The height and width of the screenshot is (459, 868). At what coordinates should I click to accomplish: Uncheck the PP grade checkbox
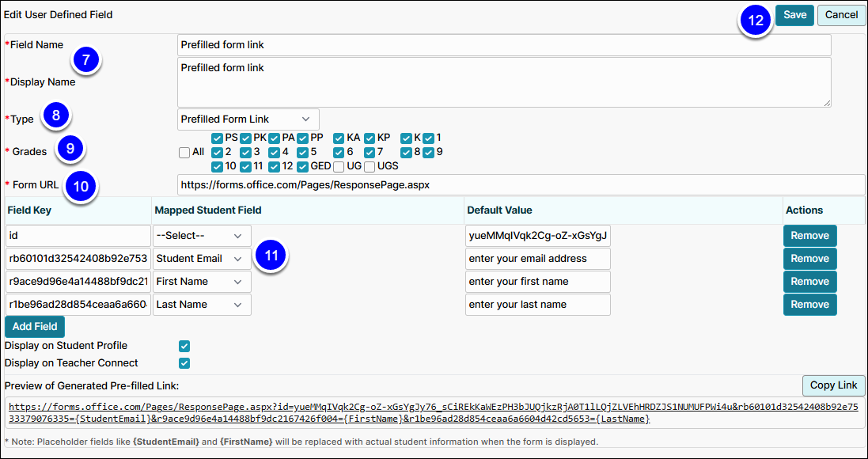pos(302,138)
